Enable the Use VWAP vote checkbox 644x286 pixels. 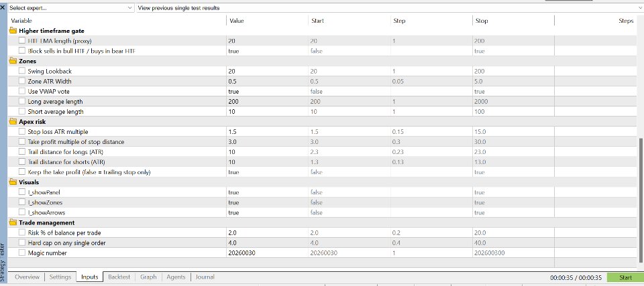21,91
